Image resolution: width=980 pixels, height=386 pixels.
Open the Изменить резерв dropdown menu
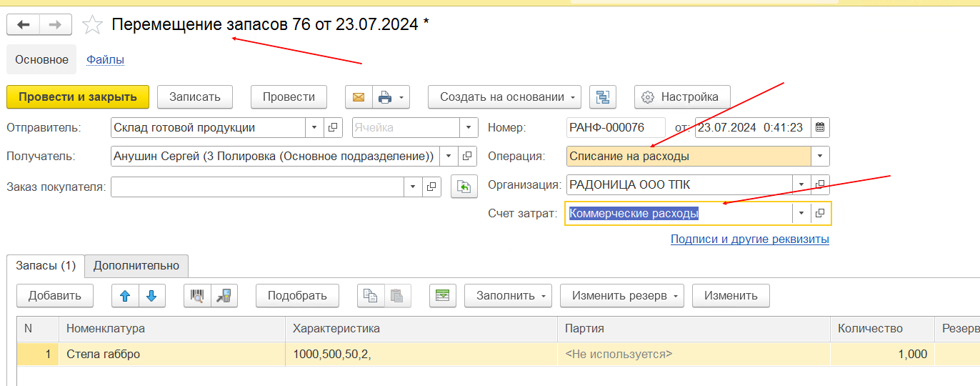622,295
